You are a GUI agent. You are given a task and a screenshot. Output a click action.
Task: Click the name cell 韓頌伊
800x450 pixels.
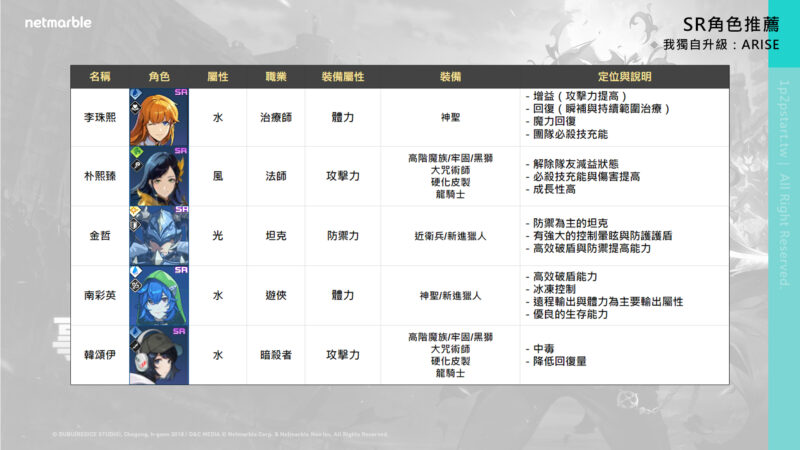(100, 355)
